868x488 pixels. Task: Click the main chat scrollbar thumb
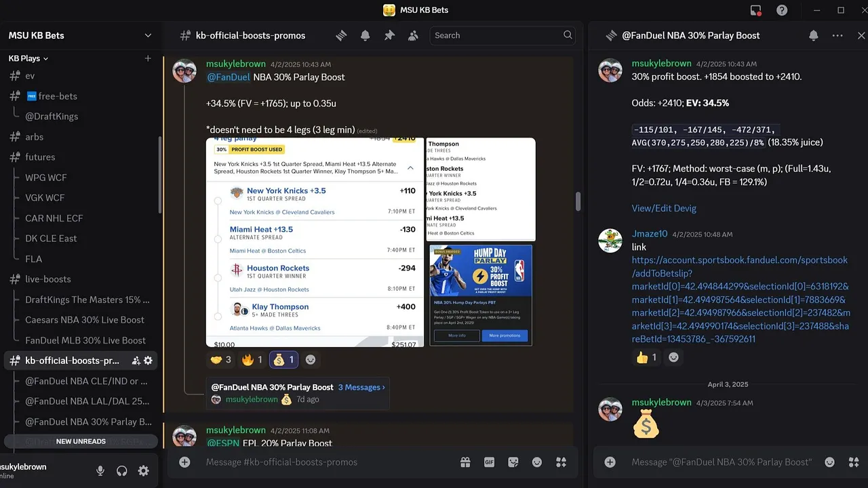(578, 201)
